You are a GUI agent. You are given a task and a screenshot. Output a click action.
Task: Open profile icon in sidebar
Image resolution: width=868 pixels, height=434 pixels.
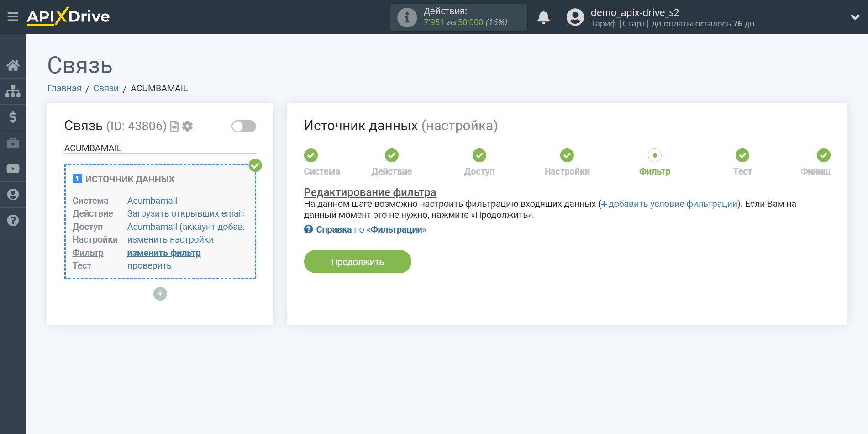[x=13, y=195]
